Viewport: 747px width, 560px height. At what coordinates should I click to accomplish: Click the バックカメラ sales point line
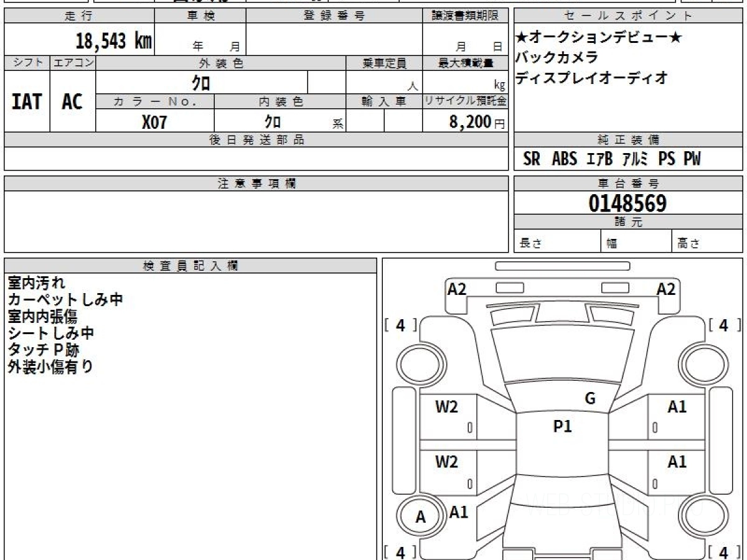[557, 57]
